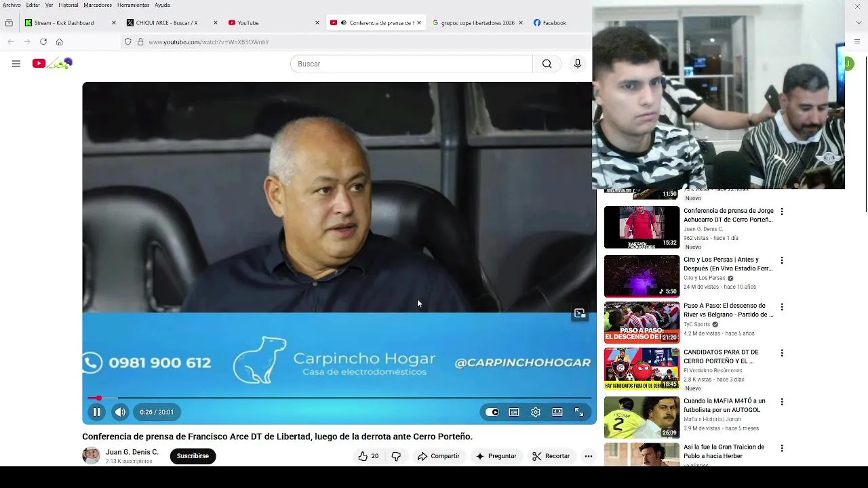The height and width of the screenshot is (488, 868).
Task: Open the Herramientas menu
Action: pyautogui.click(x=133, y=5)
